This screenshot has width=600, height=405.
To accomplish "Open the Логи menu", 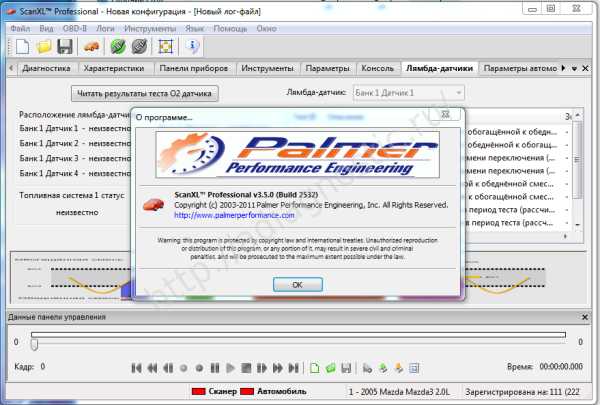I will (105, 28).
